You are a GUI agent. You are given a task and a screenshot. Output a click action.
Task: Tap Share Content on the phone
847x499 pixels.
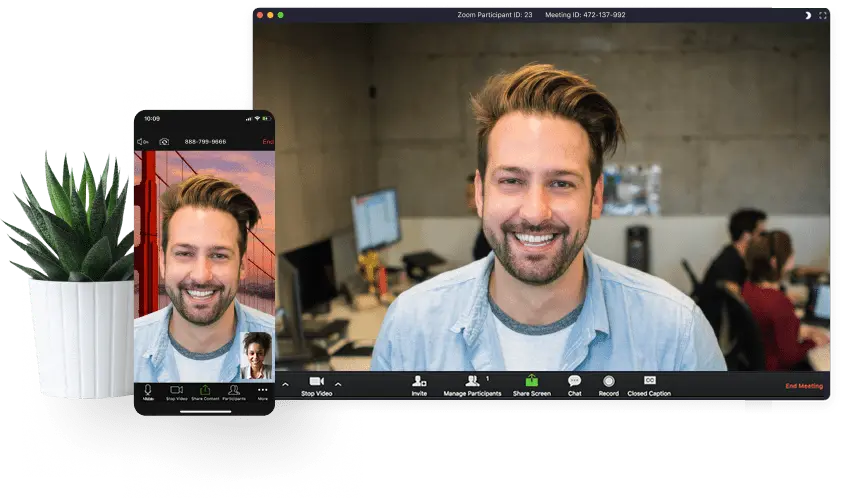point(205,393)
